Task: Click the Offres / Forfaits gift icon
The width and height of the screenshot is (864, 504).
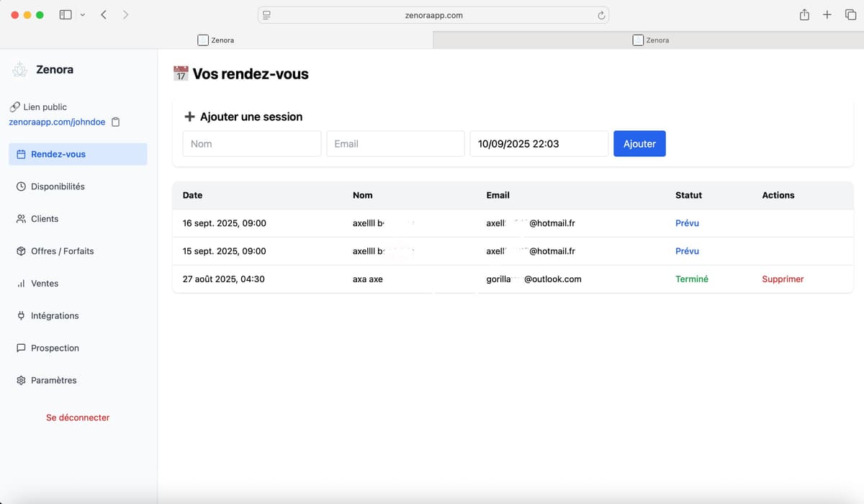Action: click(x=21, y=251)
